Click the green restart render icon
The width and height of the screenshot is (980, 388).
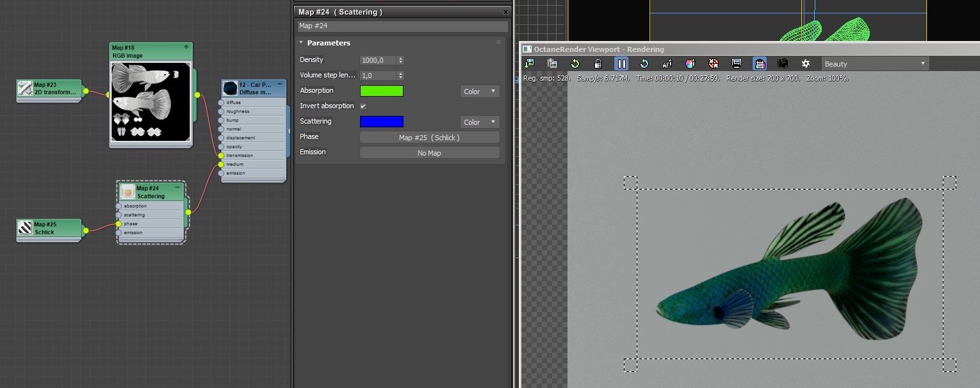[575, 63]
